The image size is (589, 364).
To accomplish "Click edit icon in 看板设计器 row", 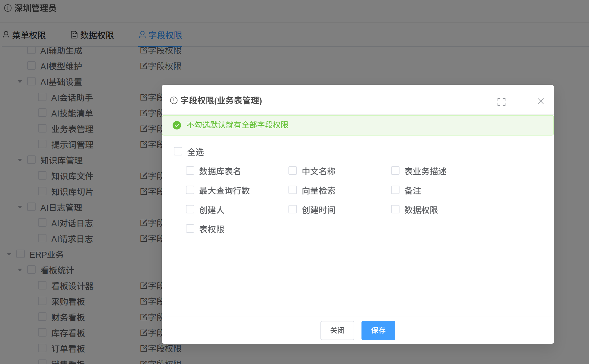I will (x=144, y=286).
